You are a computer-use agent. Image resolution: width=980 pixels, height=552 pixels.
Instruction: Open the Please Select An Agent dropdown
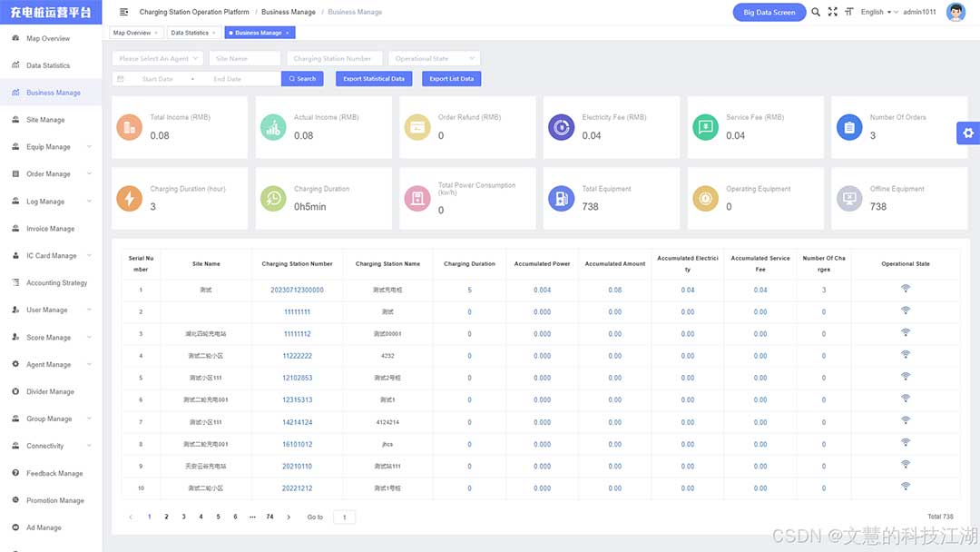tap(158, 59)
